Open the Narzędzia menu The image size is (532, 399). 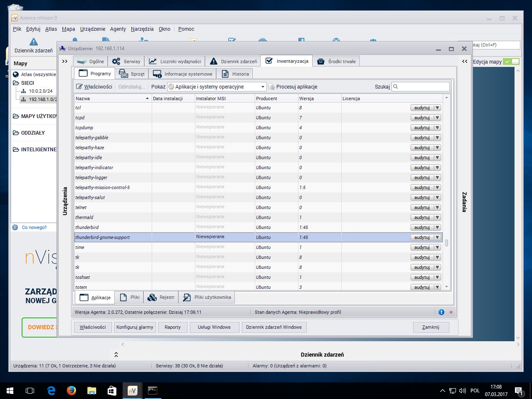pyautogui.click(x=142, y=29)
